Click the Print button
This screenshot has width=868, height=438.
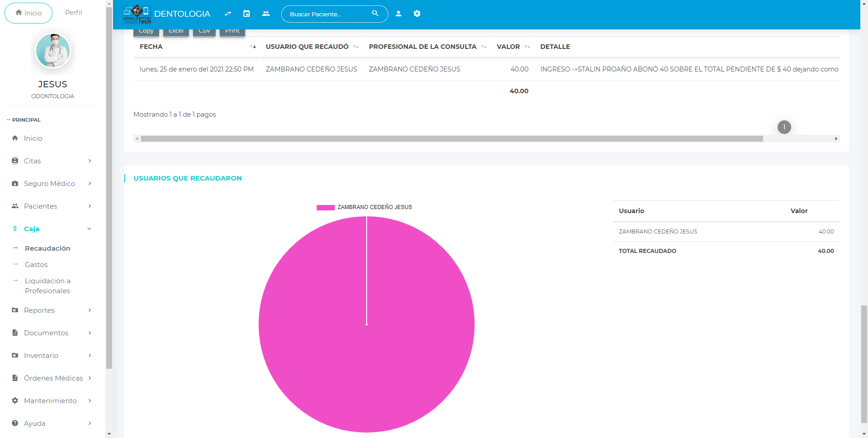[232, 31]
